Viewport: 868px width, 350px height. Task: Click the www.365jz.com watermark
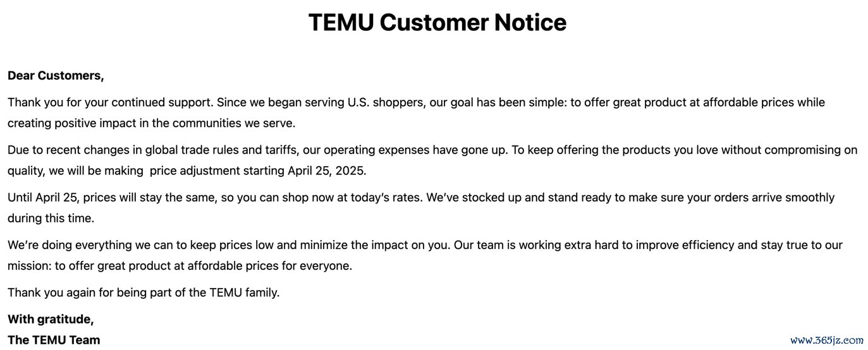pos(827,340)
